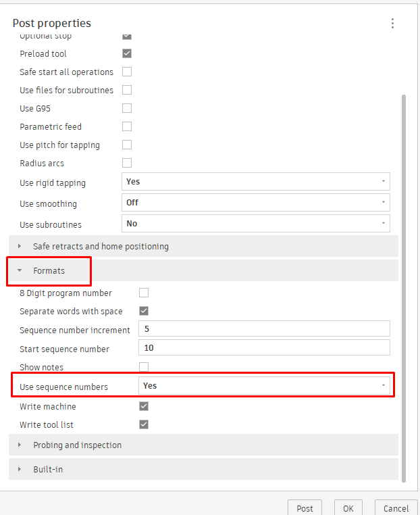Image resolution: width=420 pixels, height=515 pixels.
Task: Check Use files for subroutines
Action: (x=127, y=90)
